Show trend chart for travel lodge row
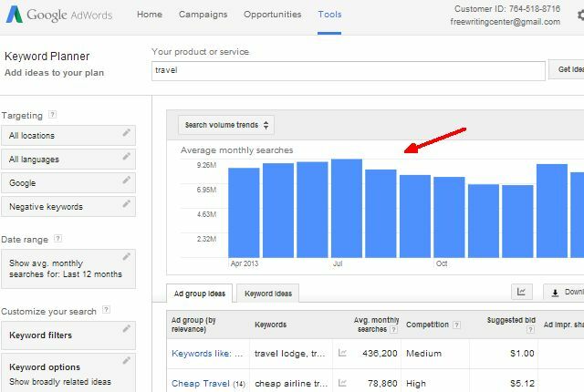This screenshot has height=392, width=584. pos(342,353)
